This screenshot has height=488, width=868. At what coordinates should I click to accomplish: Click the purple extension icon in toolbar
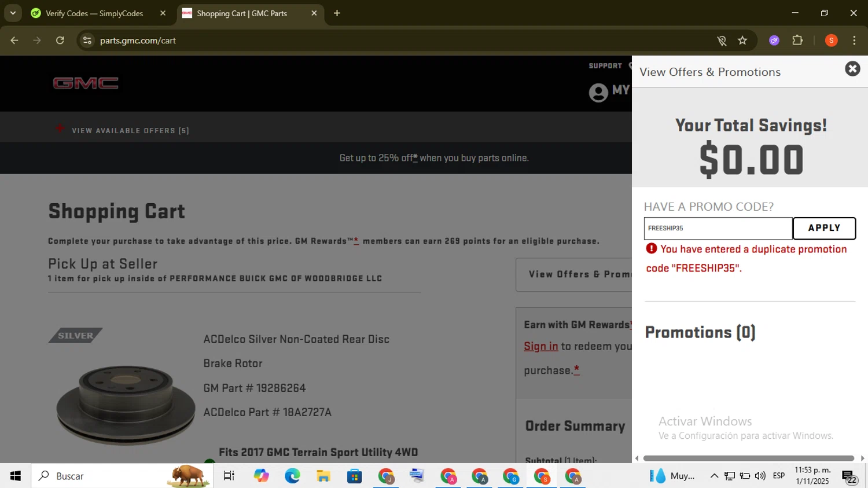point(774,41)
